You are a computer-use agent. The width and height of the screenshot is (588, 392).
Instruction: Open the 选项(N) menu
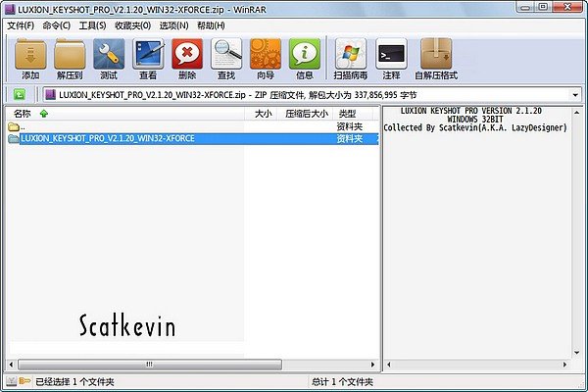pos(174,25)
